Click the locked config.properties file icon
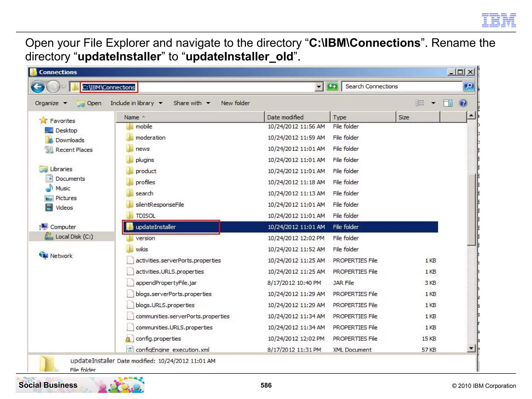 (x=130, y=338)
